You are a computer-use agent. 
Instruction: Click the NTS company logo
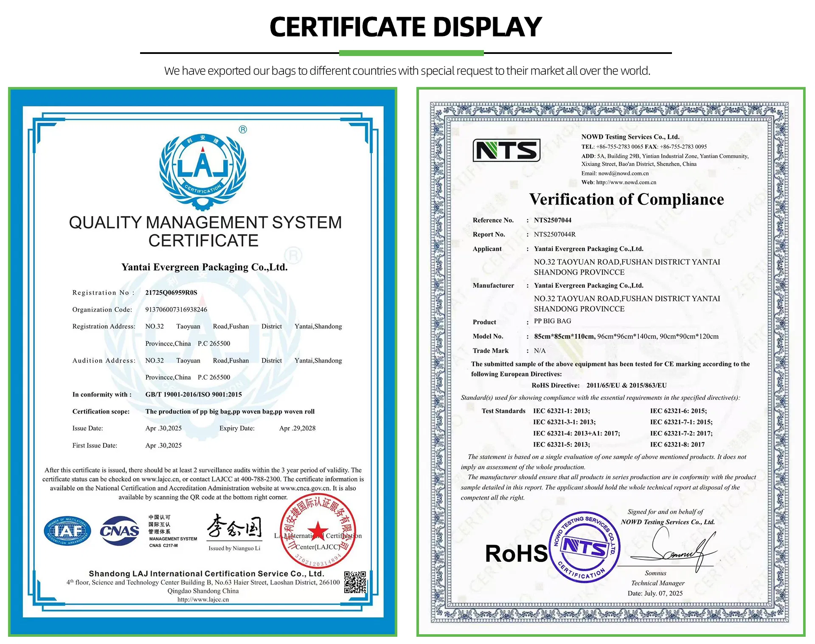coord(506,150)
